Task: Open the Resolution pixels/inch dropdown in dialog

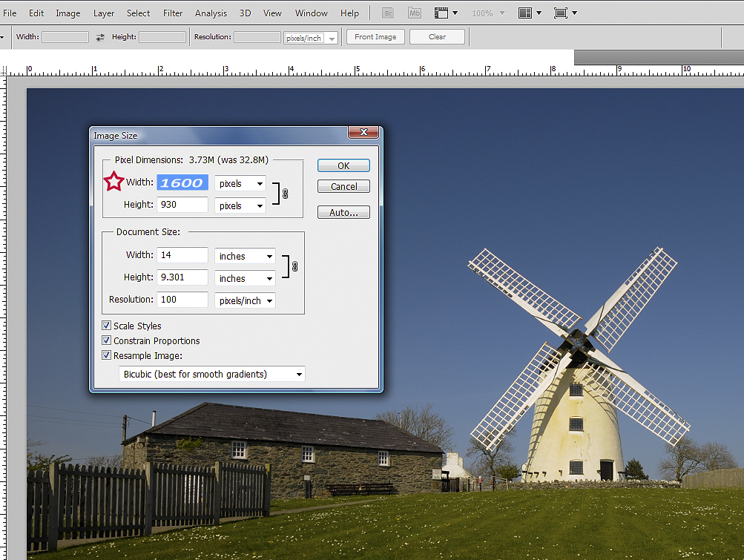Action: 245,300
